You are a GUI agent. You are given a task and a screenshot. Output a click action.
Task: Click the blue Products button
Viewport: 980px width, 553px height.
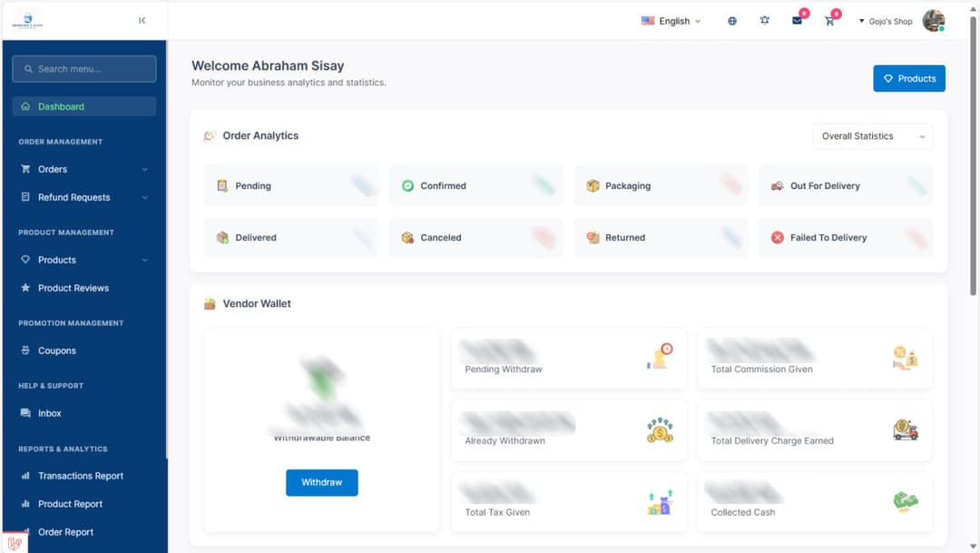tap(908, 78)
